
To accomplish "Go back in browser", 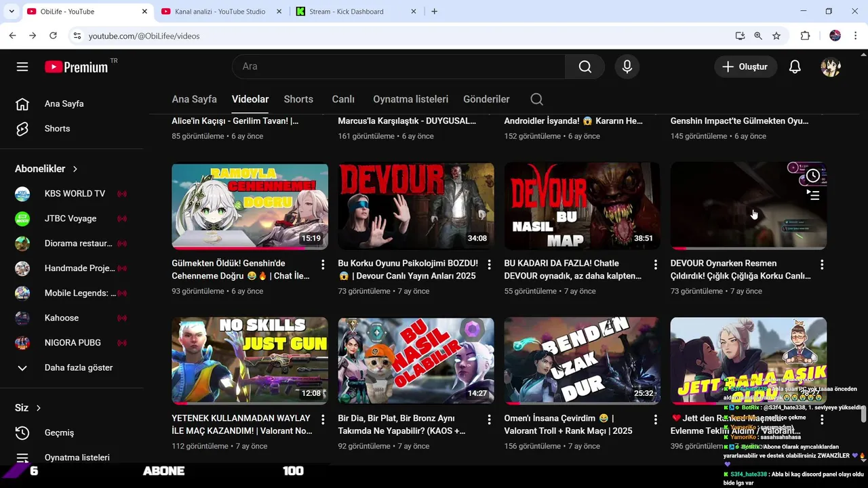I will [x=13, y=36].
